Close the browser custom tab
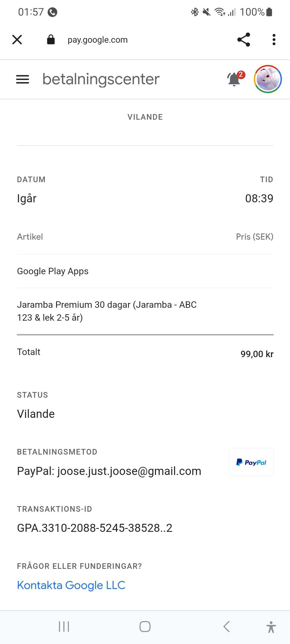This screenshot has width=290, height=644. click(x=17, y=40)
